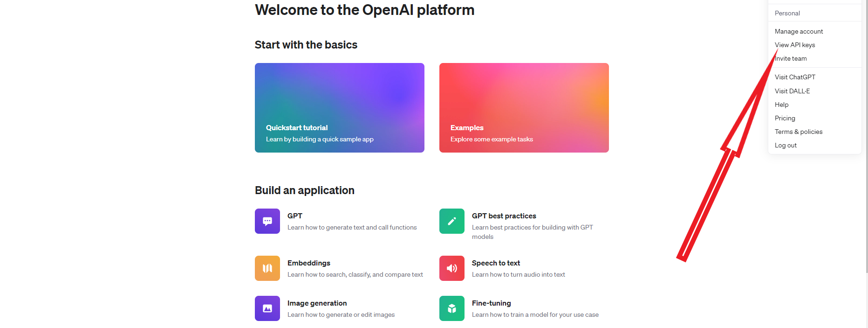Select Terms & policies menu entry
This screenshot has height=328, width=868.
(x=799, y=132)
